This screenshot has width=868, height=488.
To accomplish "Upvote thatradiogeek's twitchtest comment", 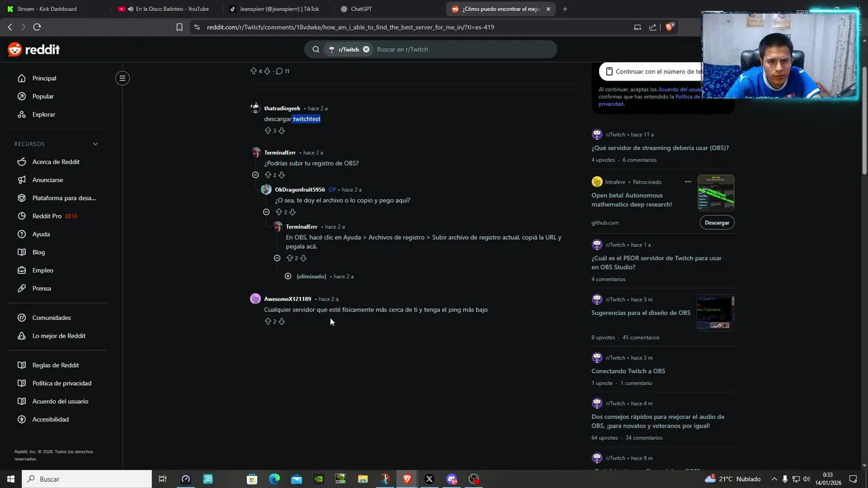I will click(x=268, y=131).
